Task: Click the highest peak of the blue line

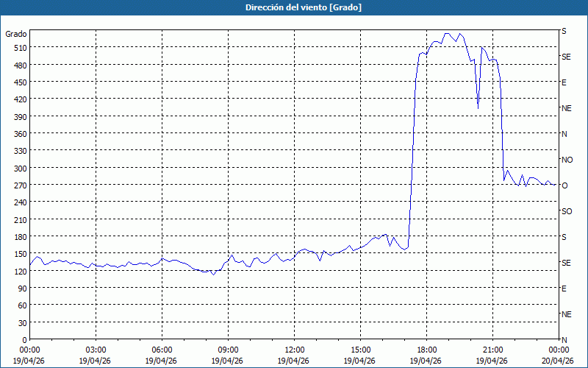Action: (x=447, y=33)
